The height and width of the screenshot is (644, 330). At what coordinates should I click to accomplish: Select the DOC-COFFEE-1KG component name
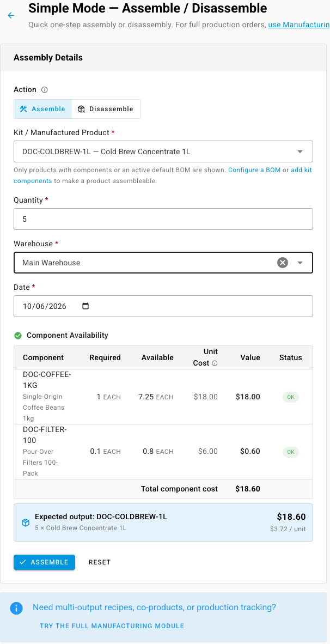47,380
